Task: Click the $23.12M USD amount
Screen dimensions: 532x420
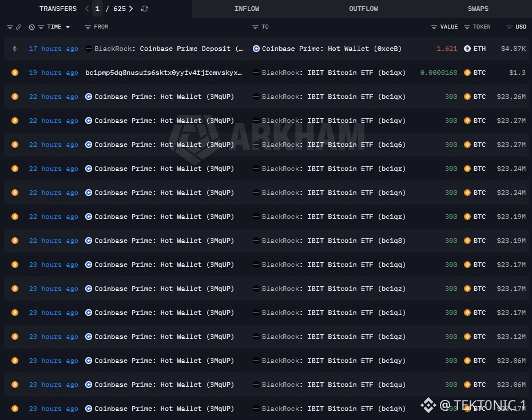Action: [511, 337]
